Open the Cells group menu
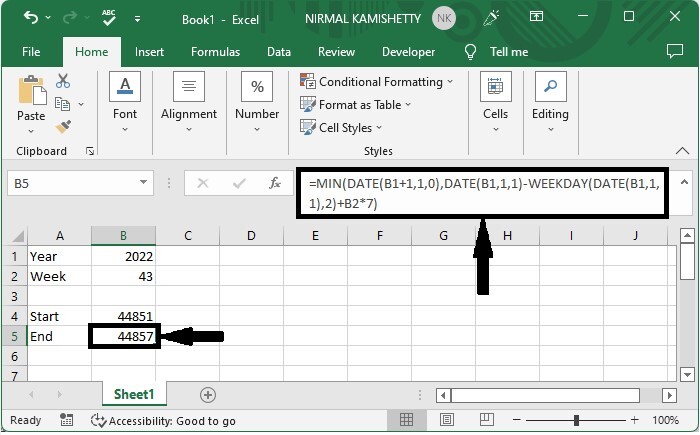The image size is (700, 435). pyautogui.click(x=496, y=102)
